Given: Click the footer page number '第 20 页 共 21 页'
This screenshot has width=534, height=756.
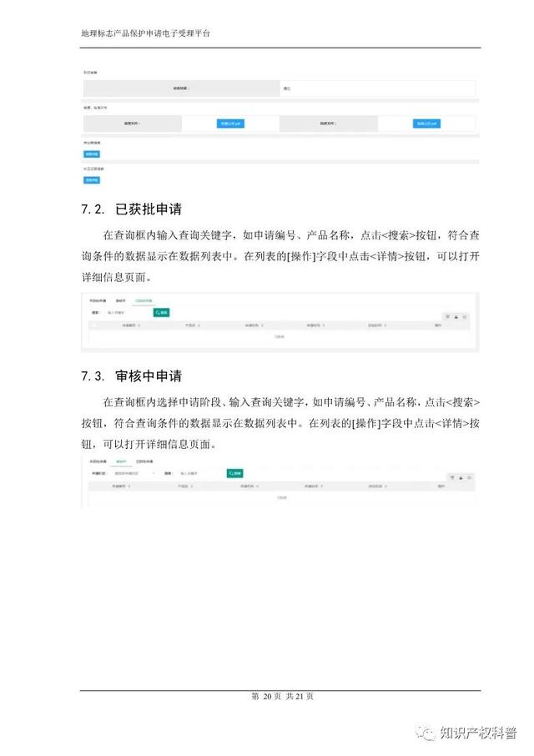Looking at the screenshot, I should (x=282, y=696).
